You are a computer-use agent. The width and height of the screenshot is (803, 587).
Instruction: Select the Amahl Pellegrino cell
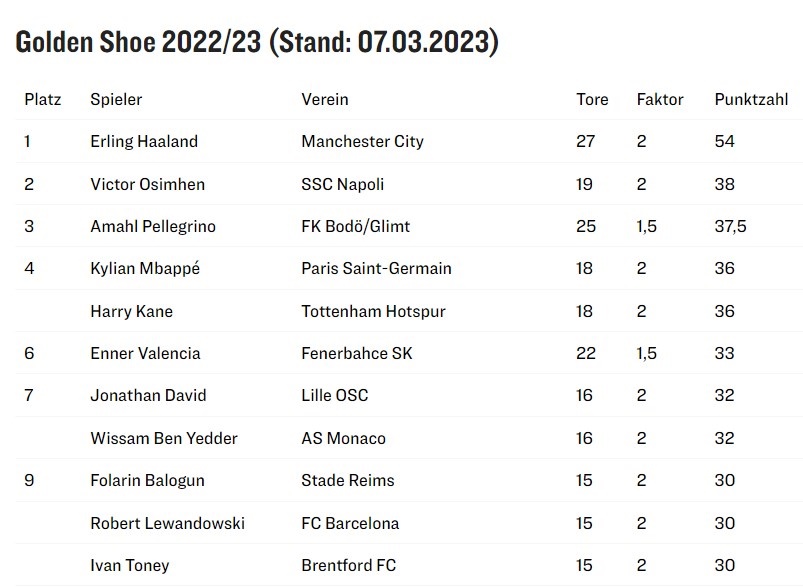pyautogui.click(x=153, y=226)
